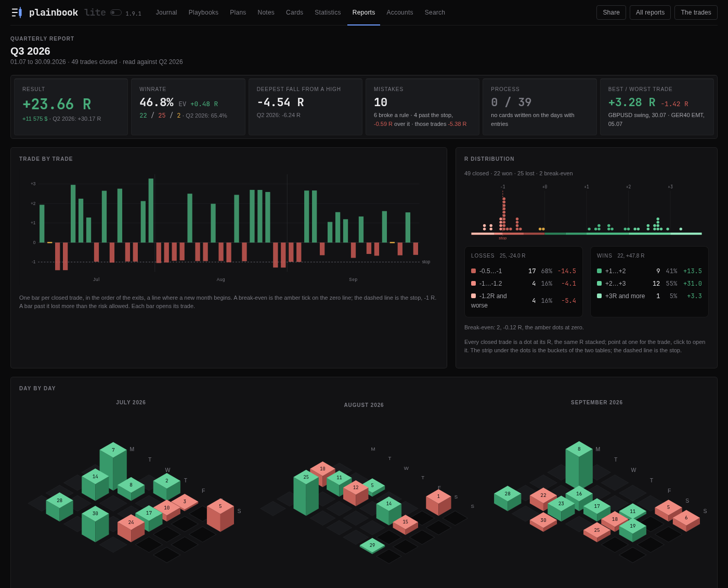
Task: Open August day 29 flat green tile
Action: click(x=372, y=546)
